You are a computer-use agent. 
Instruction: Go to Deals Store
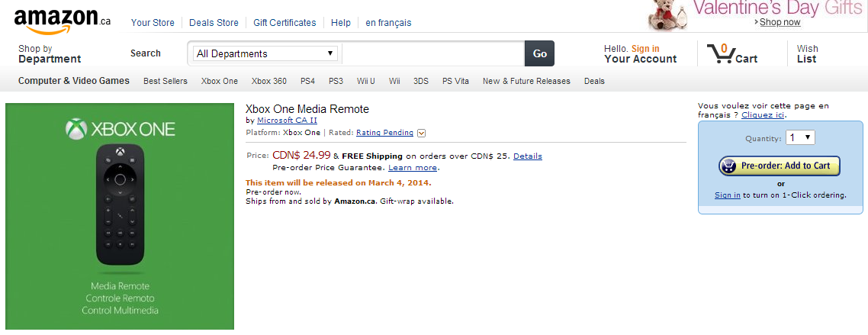click(x=214, y=23)
